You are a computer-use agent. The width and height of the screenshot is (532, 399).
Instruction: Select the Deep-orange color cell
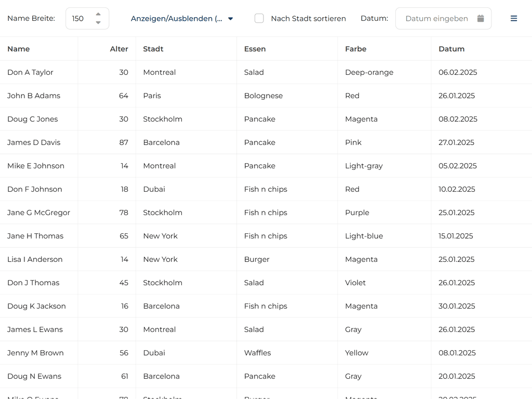369,72
